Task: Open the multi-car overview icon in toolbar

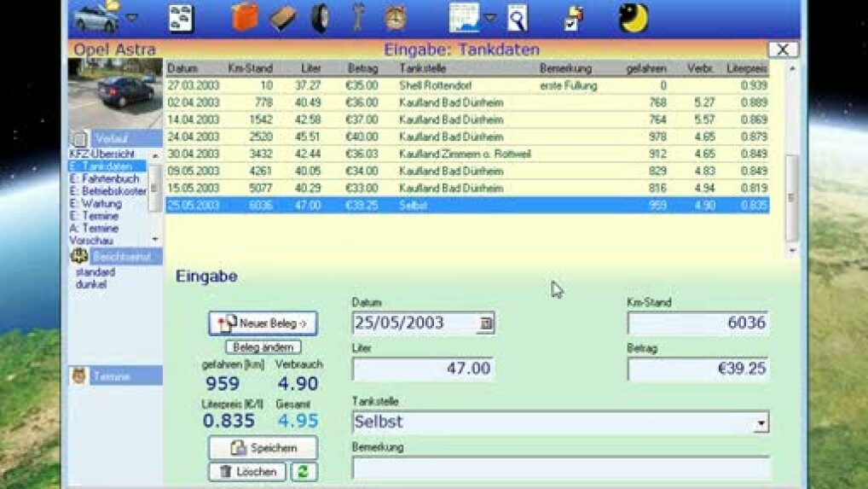Action: point(181,18)
